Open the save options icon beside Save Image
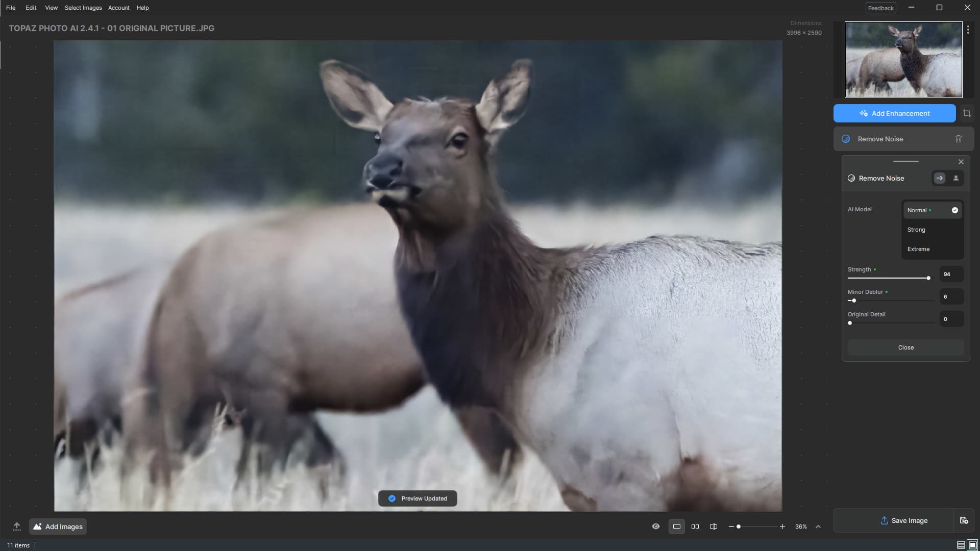Viewport: 980px width, 551px height. (x=964, y=520)
